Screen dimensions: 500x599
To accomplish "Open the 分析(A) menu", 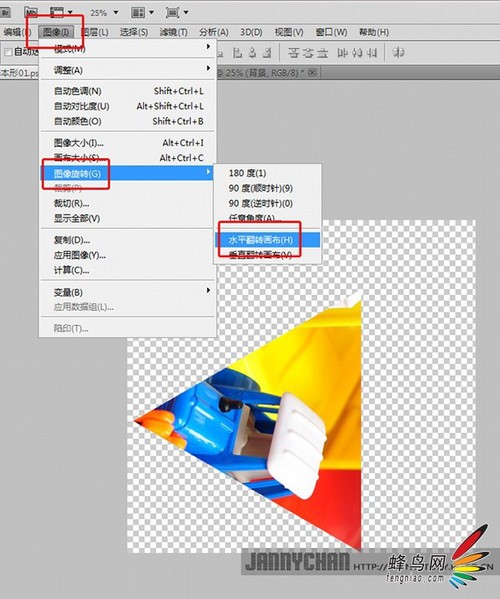I will click(x=214, y=32).
